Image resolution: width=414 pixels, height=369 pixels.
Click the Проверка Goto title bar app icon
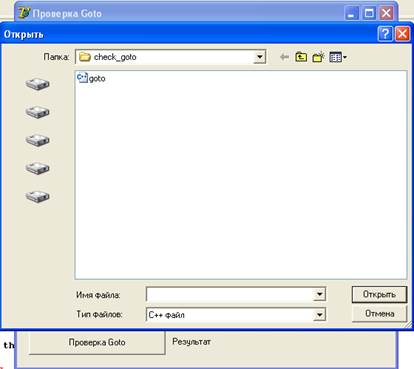(x=24, y=13)
